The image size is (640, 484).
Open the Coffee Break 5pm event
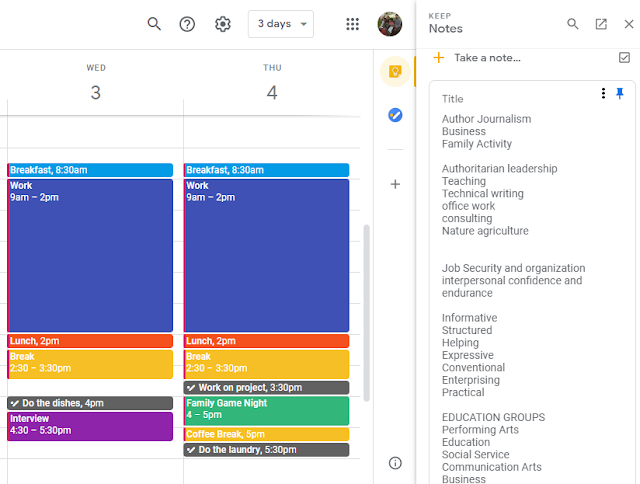267,434
